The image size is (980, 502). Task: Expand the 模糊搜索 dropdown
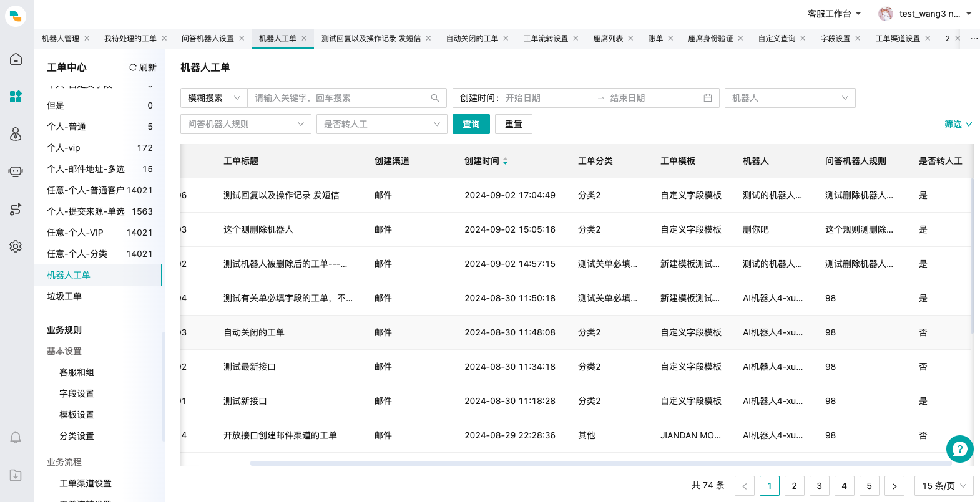point(214,98)
